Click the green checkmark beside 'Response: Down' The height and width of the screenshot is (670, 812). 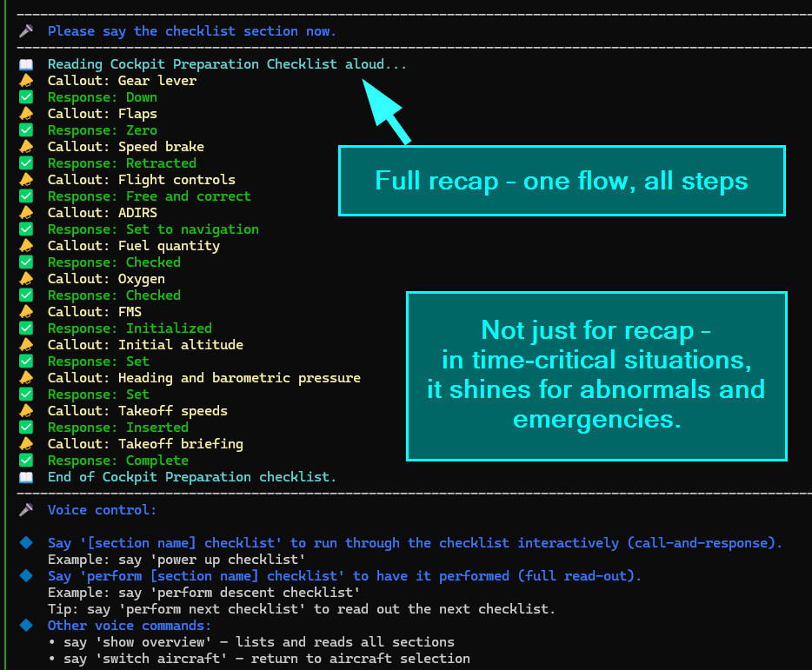26,97
